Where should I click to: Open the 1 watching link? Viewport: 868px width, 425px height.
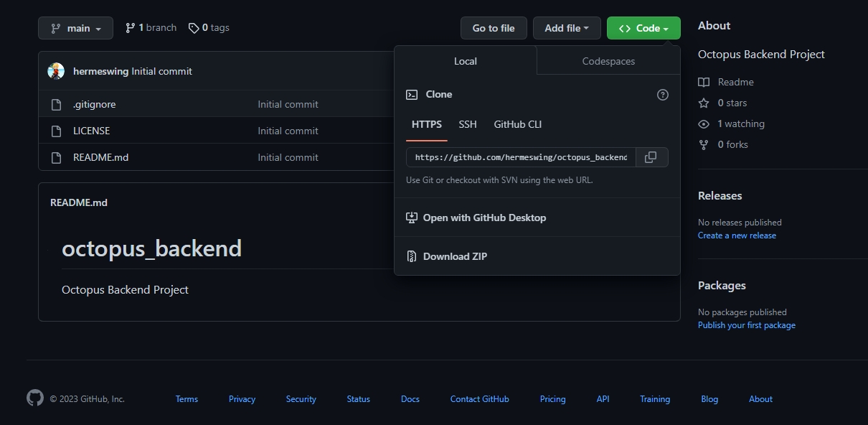coord(741,124)
